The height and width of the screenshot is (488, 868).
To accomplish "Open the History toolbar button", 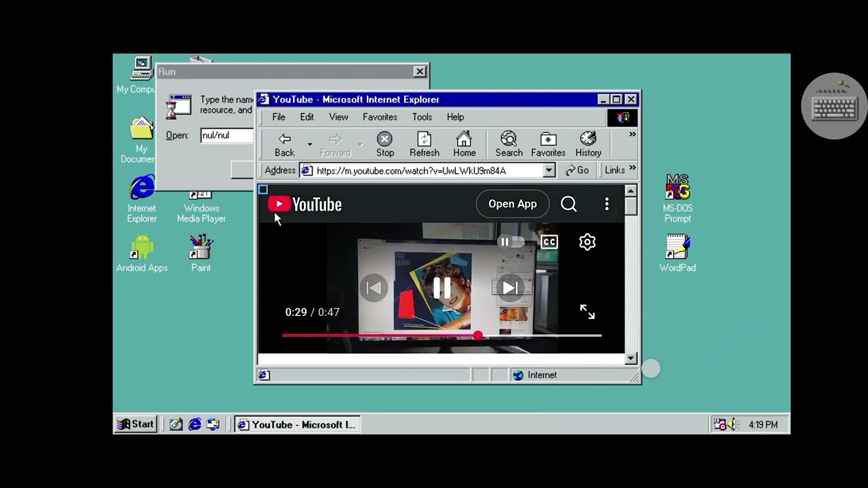I will (588, 144).
